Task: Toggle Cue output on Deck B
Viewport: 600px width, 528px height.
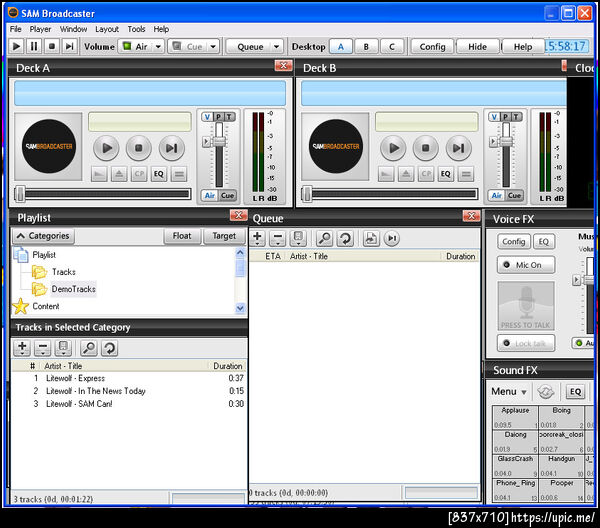Action: click(515, 196)
